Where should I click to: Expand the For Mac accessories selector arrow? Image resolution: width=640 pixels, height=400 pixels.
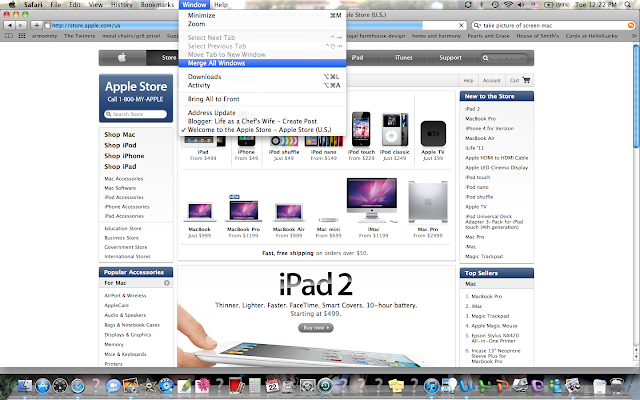point(167,283)
